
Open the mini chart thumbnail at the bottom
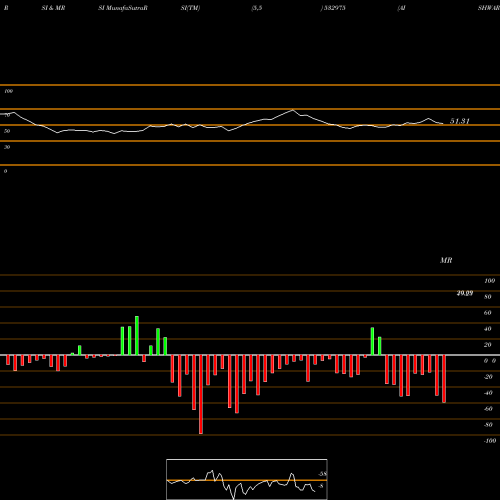247,479
